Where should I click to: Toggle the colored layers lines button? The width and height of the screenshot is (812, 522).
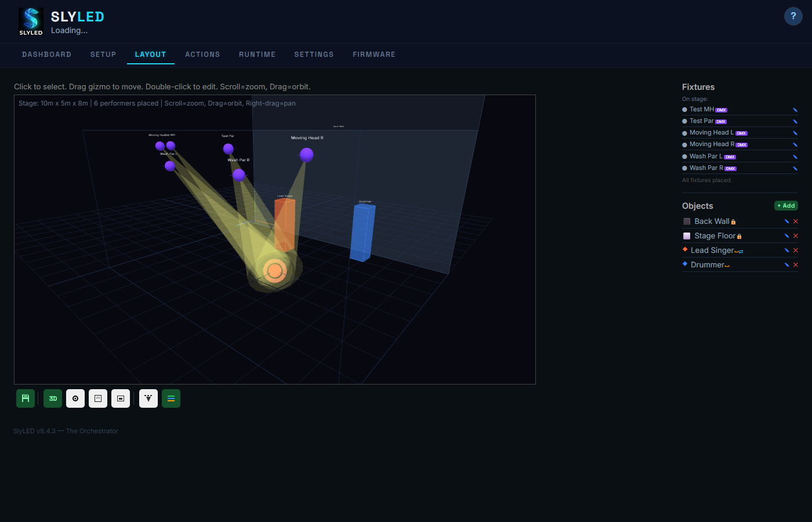[x=171, y=398]
